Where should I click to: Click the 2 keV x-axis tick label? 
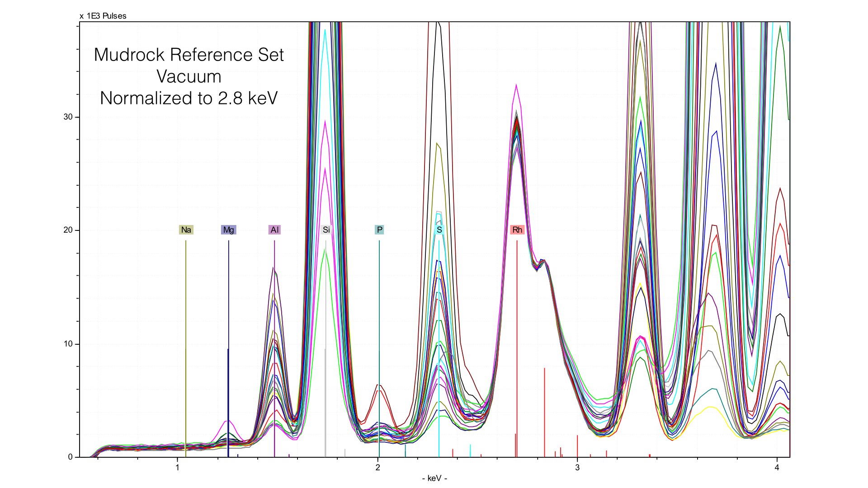pyautogui.click(x=377, y=468)
